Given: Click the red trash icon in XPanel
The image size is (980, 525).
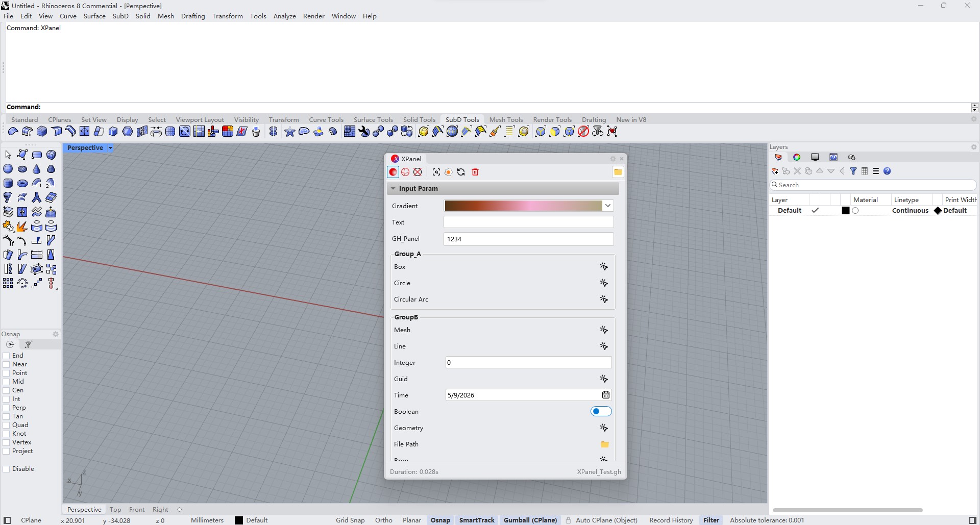Looking at the screenshot, I should (475, 172).
